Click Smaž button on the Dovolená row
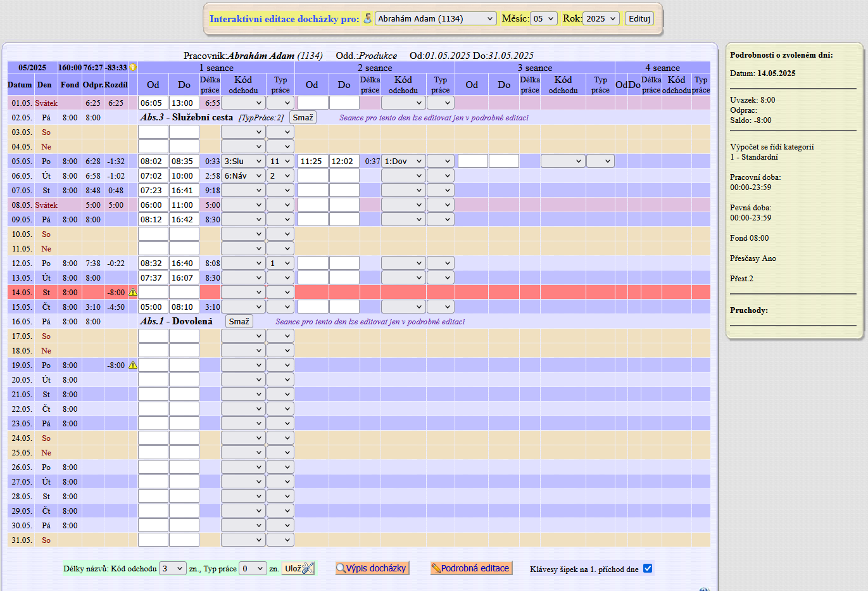The image size is (868, 591). coord(239,321)
